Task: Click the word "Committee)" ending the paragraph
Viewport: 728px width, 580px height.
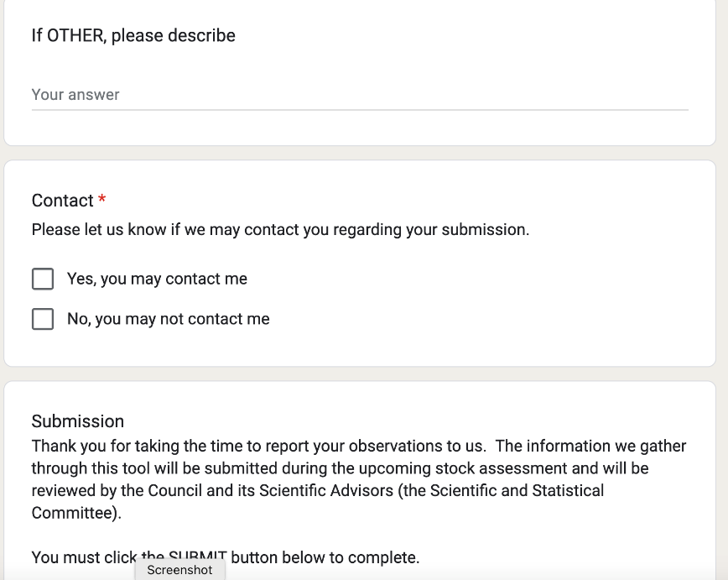Action: tap(75, 512)
